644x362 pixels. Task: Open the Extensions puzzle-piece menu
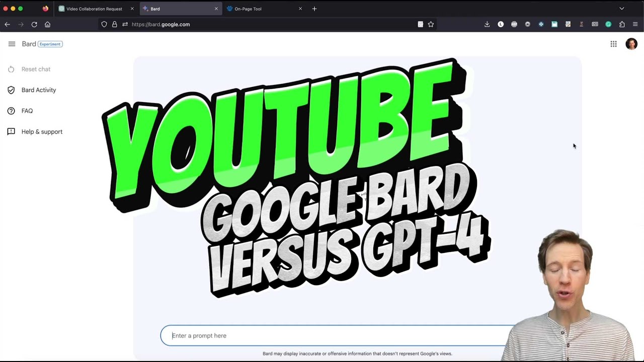(622, 24)
